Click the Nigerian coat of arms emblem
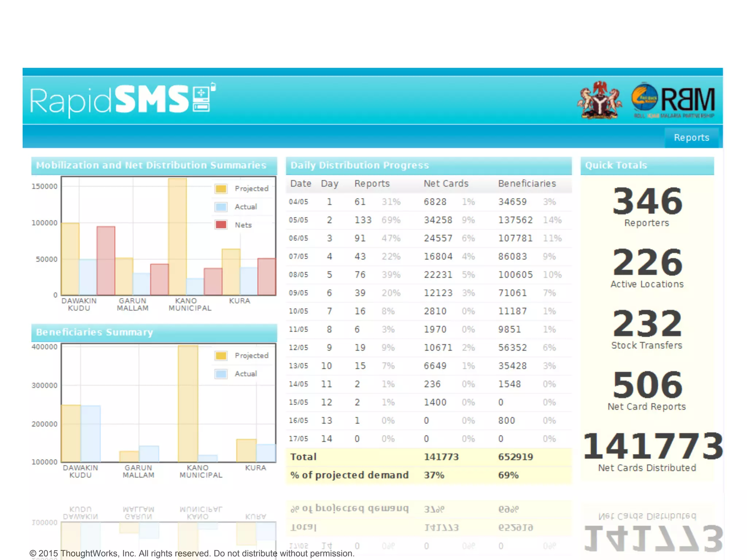Image resolution: width=747 pixels, height=560 pixels. [x=600, y=100]
